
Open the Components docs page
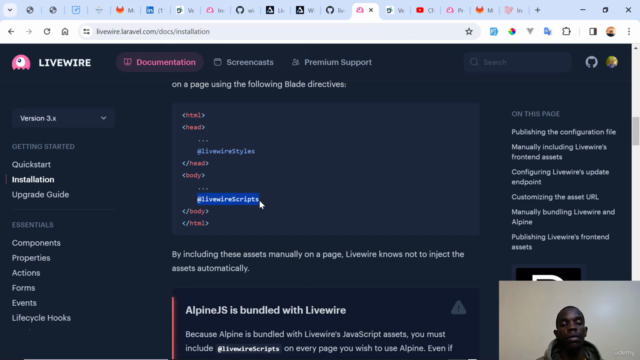tap(36, 243)
